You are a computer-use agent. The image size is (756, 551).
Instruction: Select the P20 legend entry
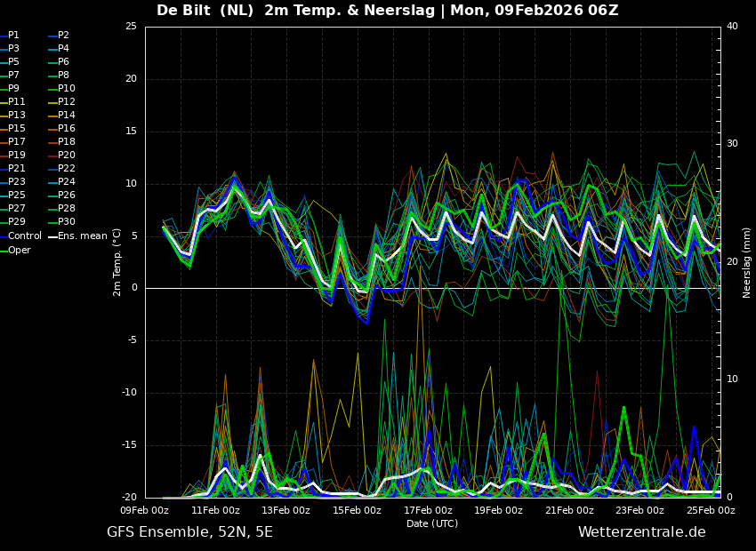67,156
